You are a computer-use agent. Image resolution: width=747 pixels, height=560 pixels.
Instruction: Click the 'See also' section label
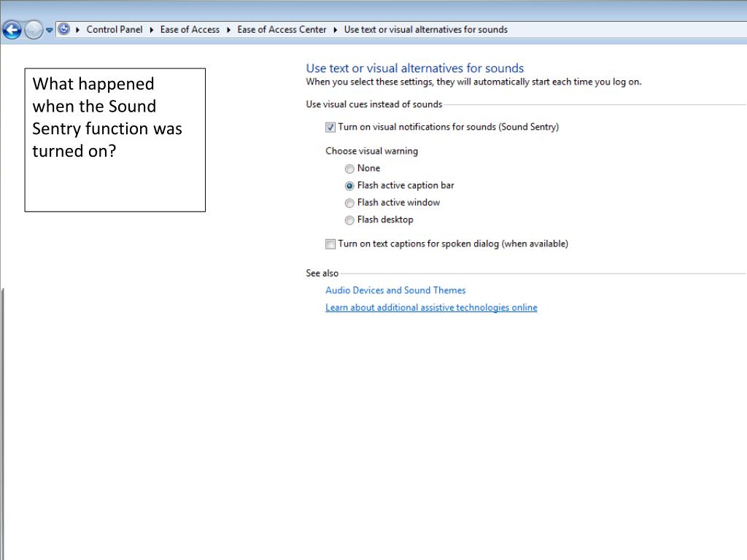point(322,273)
